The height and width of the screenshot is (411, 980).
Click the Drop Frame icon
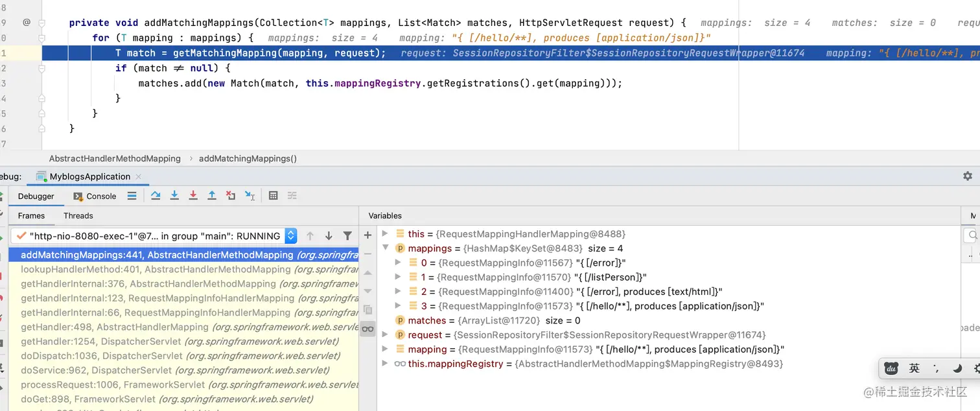tap(231, 196)
